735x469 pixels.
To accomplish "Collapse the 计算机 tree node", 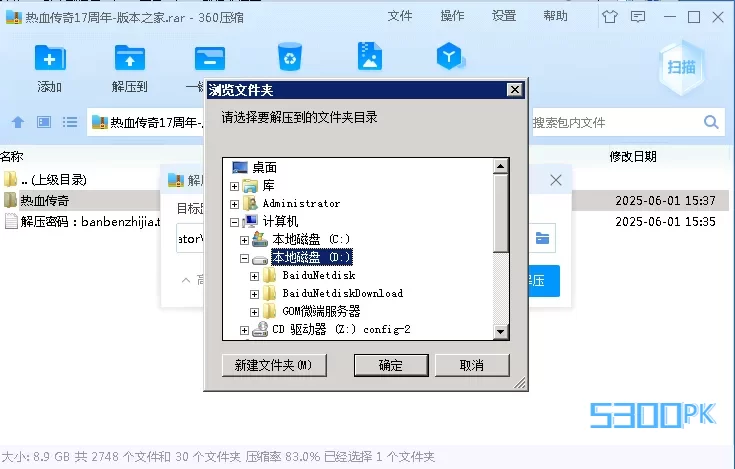I will [x=234, y=222].
